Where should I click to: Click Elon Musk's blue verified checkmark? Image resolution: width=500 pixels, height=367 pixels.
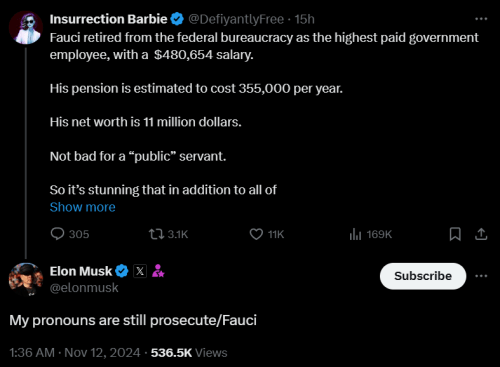122,271
